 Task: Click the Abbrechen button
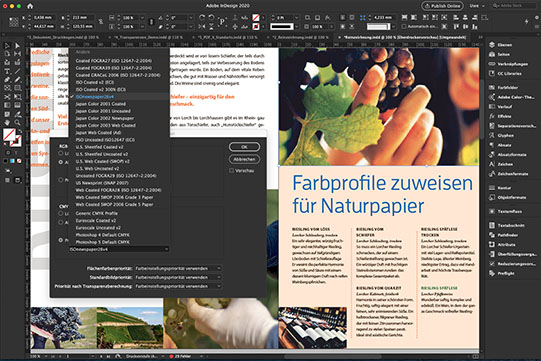[x=244, y=159]
